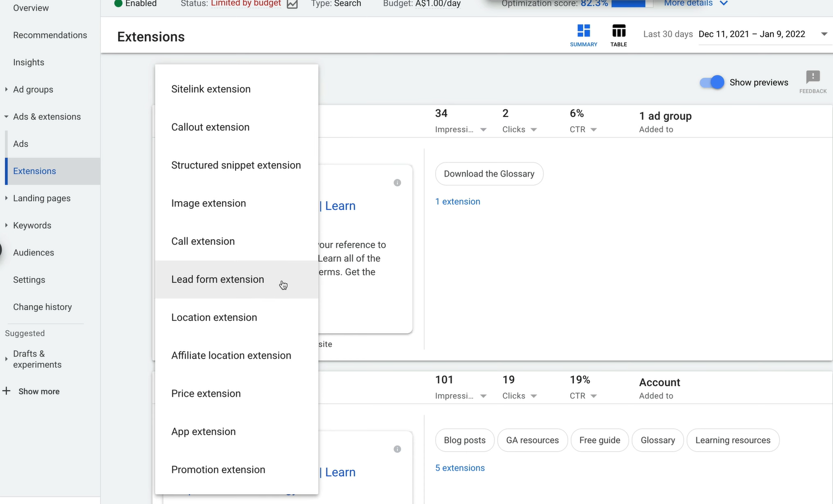Open the 5 extensions link

click(x=460, y=468)
